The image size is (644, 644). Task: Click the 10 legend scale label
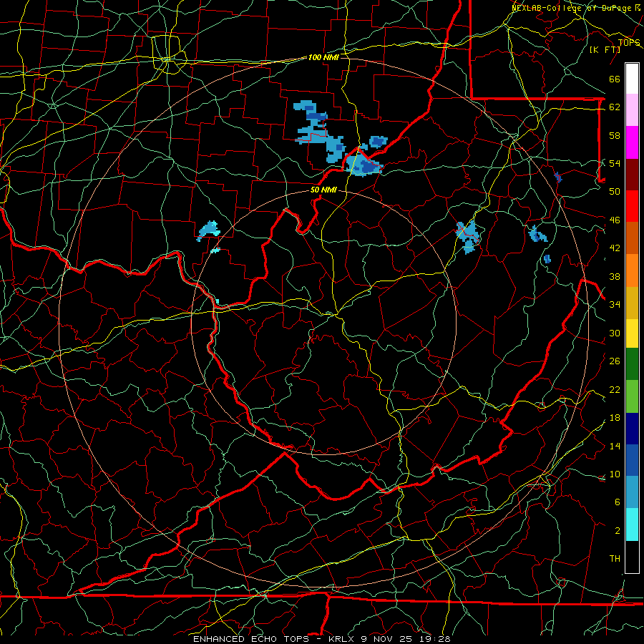tap(615, 474)
